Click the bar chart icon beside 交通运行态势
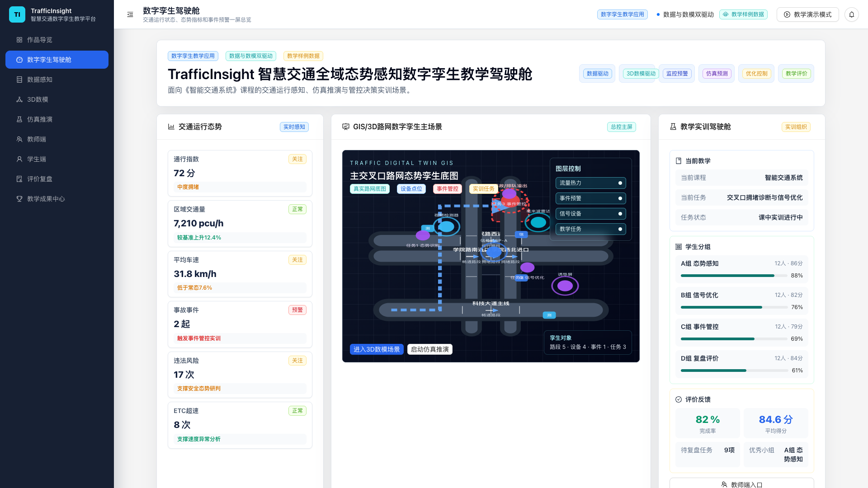The image size is (868, 488). click(171, 127)
